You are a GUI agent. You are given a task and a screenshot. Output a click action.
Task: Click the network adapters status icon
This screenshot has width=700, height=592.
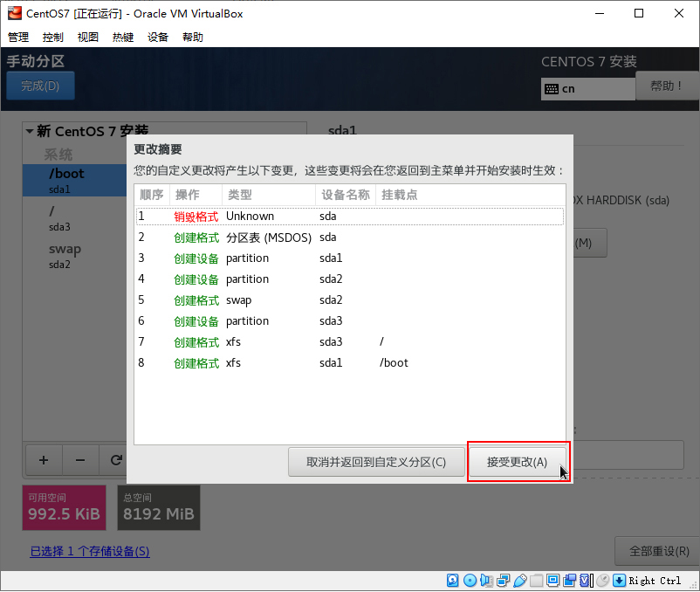(503, 580)
